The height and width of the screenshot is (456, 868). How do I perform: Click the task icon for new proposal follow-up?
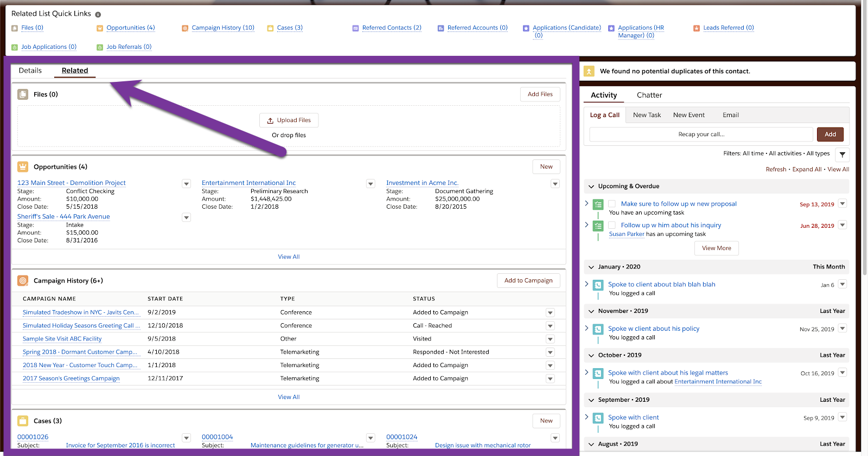tap(598, 204)
